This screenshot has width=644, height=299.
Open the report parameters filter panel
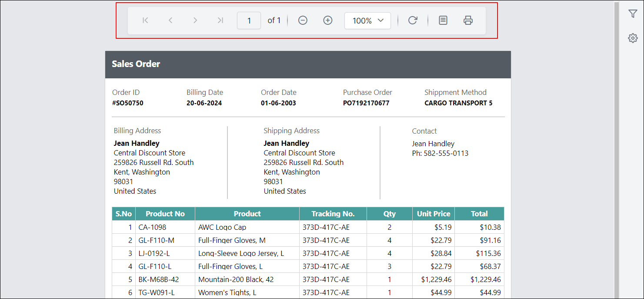tap(633, 13)
